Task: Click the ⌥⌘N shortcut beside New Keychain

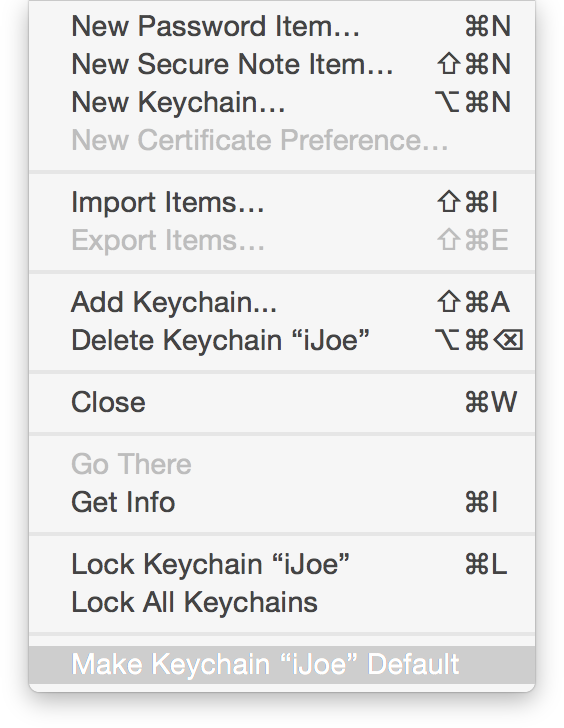Action: pyautogui.click(x=473, y=102)
